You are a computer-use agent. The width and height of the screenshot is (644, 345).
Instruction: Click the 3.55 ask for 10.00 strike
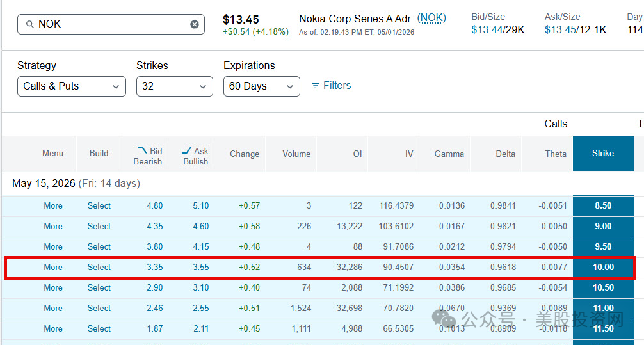[x=201, y=267]
